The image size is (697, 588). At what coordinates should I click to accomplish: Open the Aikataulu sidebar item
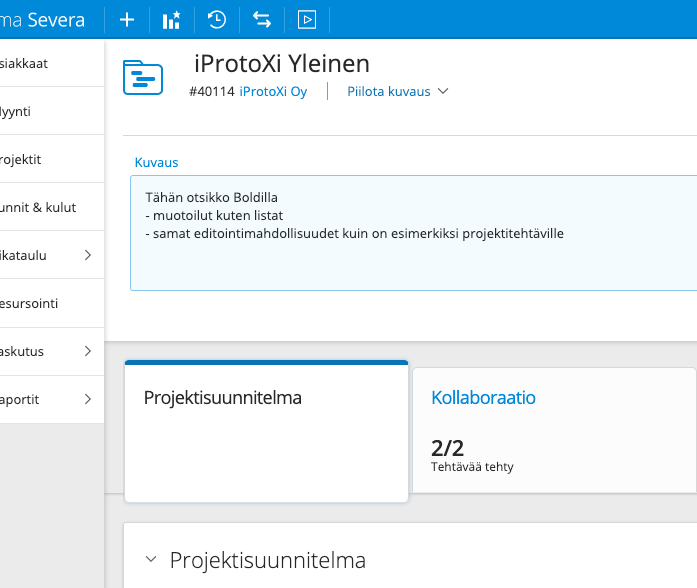pyautogui.click(x=52, y=255)
